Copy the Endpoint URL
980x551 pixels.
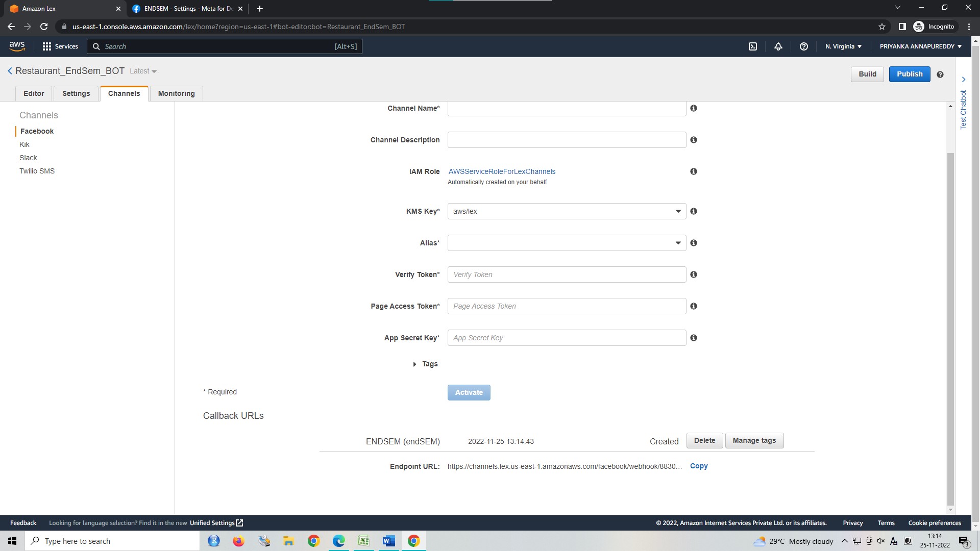click(x=698, y=466)
